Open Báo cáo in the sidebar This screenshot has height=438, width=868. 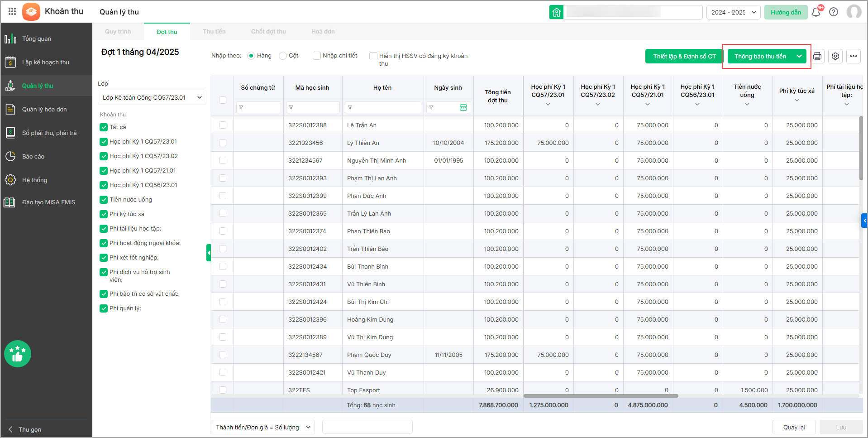[33, 156]
